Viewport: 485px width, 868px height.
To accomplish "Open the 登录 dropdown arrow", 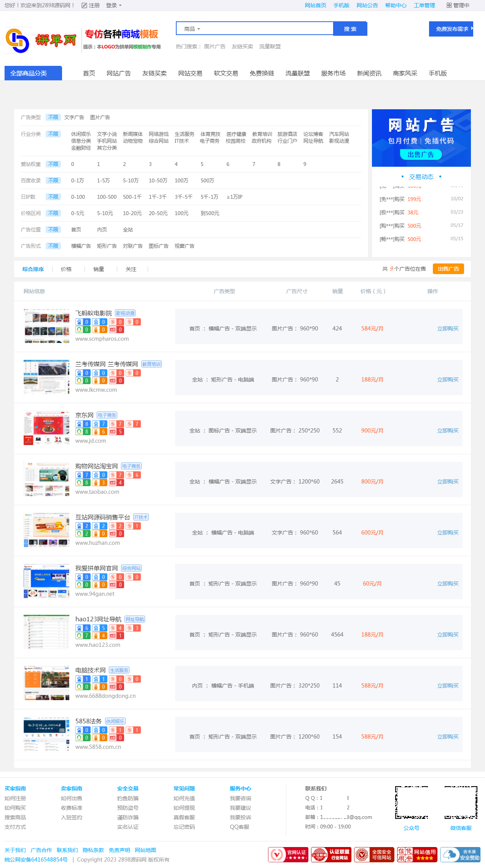I will 120,5.
